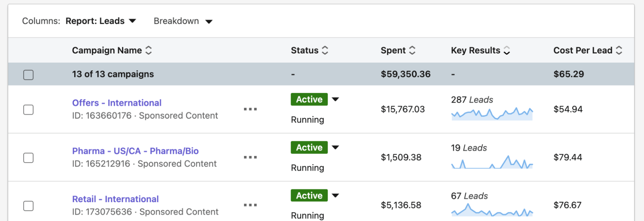Click Status column sort icon
This screenshot has height=221, width=644.
(x=325, y=50)
